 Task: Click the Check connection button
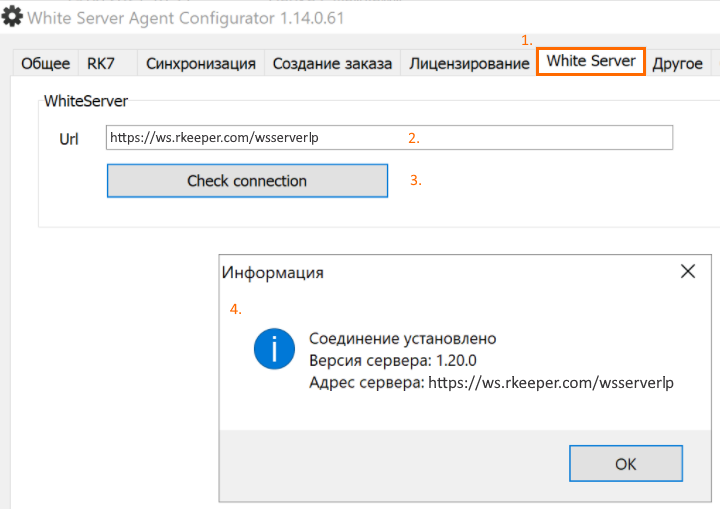point(247,181)
